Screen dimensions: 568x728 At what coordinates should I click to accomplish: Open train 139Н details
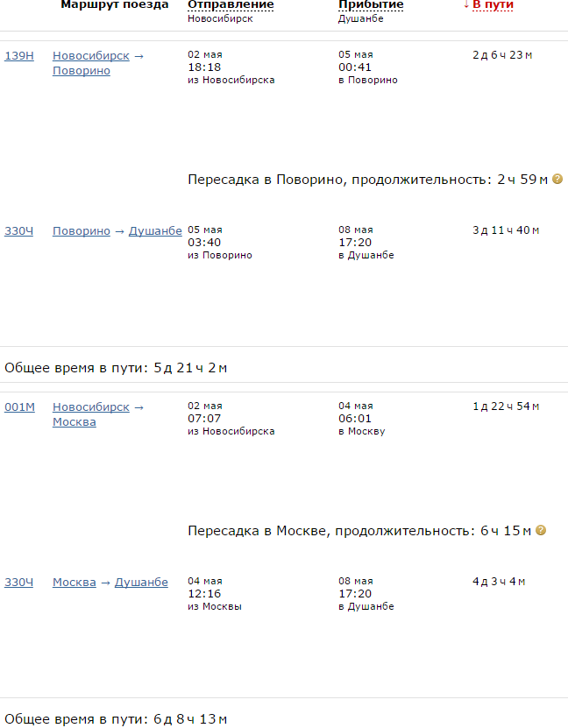(x=19, y=56)
